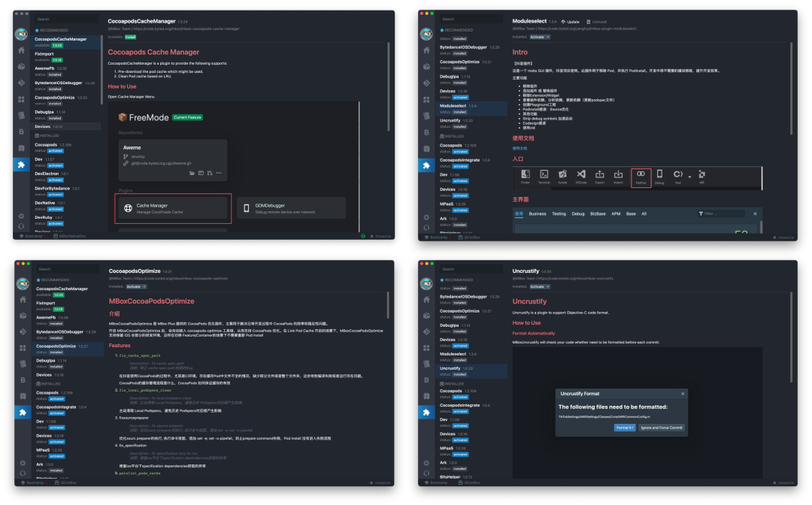The width and height of the screenshot is (812, 505).
Task: Switch to the Debug tab in module filter bar
Action: tap(578, 213)
